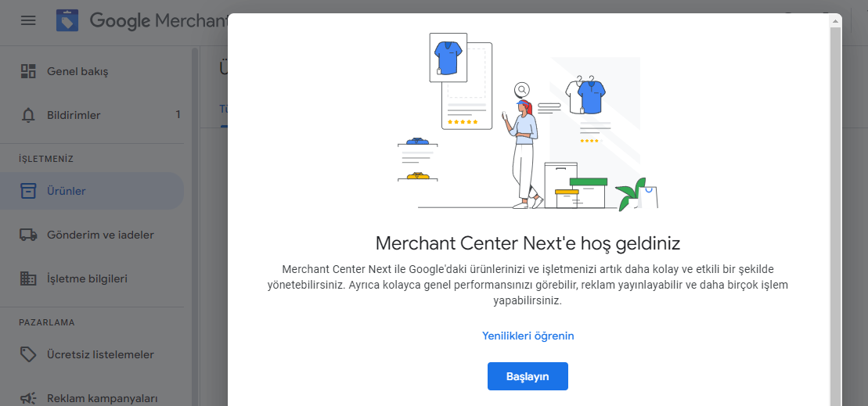The width and height of the screenshot is (868, 406).
Task: Click the notification count 1 badge
Action: point(178,115)
